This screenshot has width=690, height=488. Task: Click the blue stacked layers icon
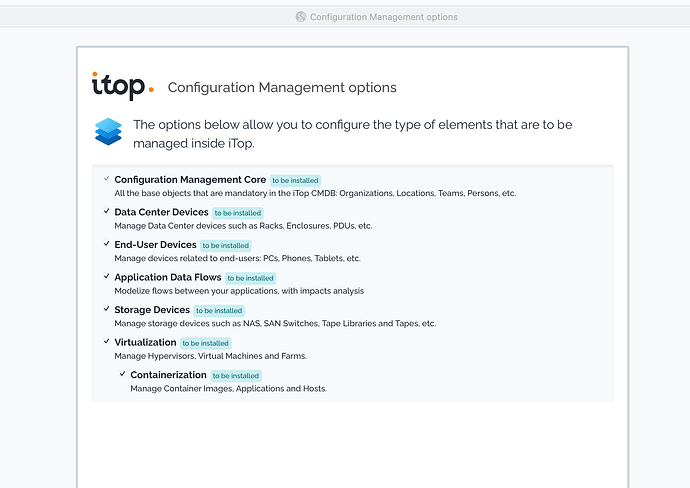[x=108, y=132]
